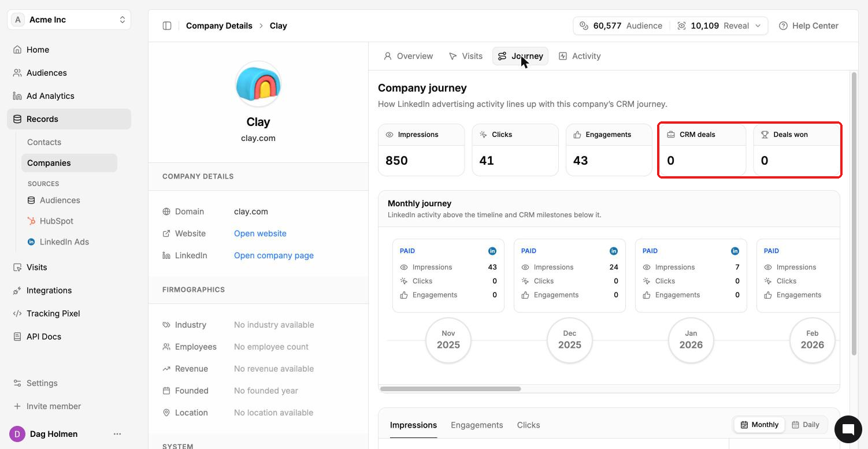The width and height of the screenshot is (868, 449).
Task: Open the Overview tab
Action: [408, 56]
